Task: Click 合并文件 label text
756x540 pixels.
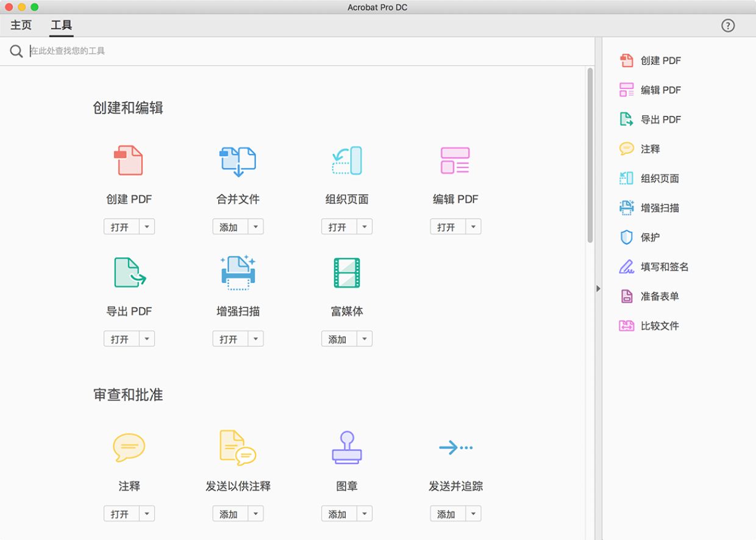Action: 238,199
